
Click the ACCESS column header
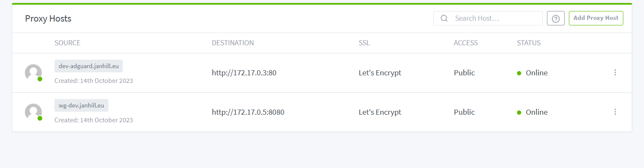coord(466,43)
